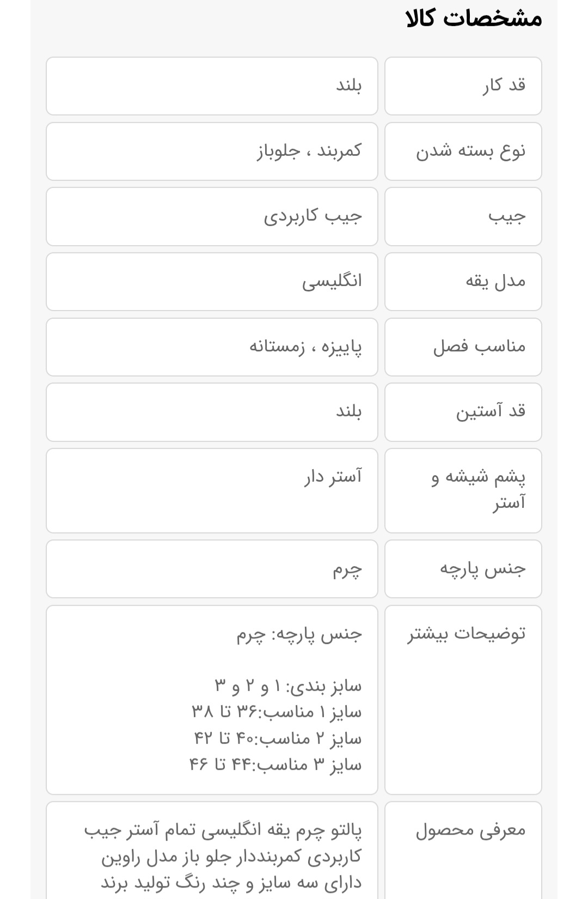The image size is (588, 899).
Task: Tap the مناسب فصل label
Action: [x=479, y=347]
